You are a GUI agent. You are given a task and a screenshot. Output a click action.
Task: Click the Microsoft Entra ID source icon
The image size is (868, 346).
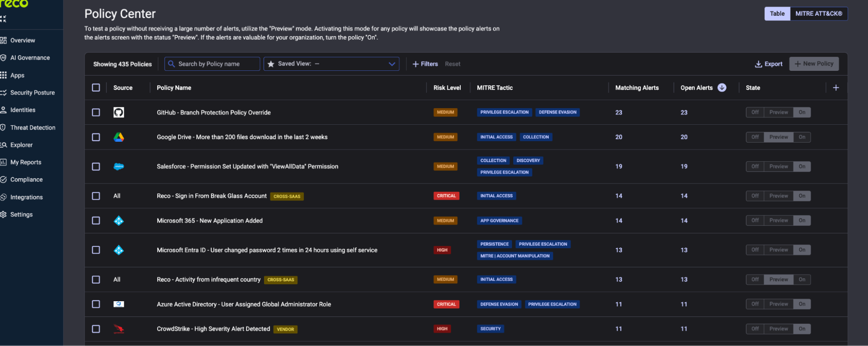(x=119, y=250)
